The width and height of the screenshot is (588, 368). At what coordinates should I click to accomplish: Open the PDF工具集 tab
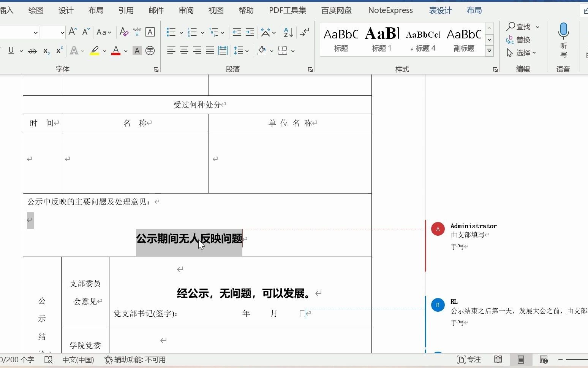(288, 10)
